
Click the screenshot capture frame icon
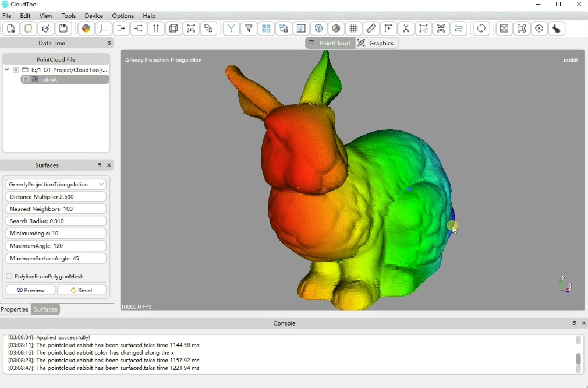point(522,29)
